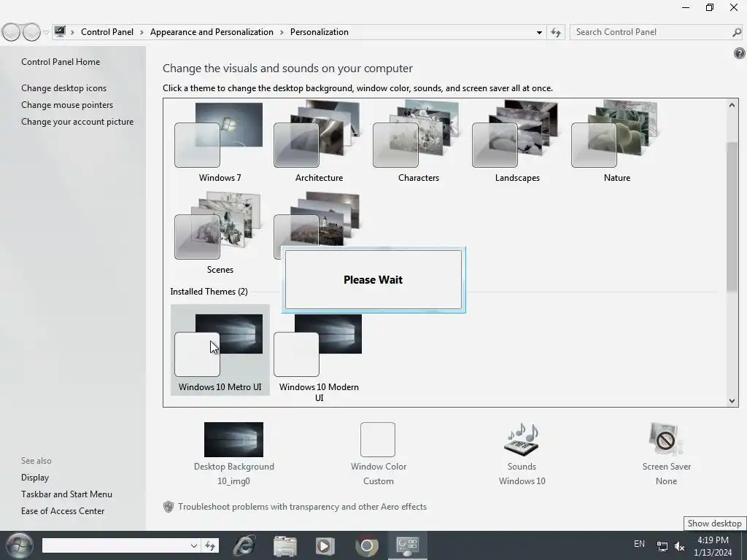Open the Help question mark icon
Image resolution: width=747 pixels, height=560 pixels.
tap(740, 53)
